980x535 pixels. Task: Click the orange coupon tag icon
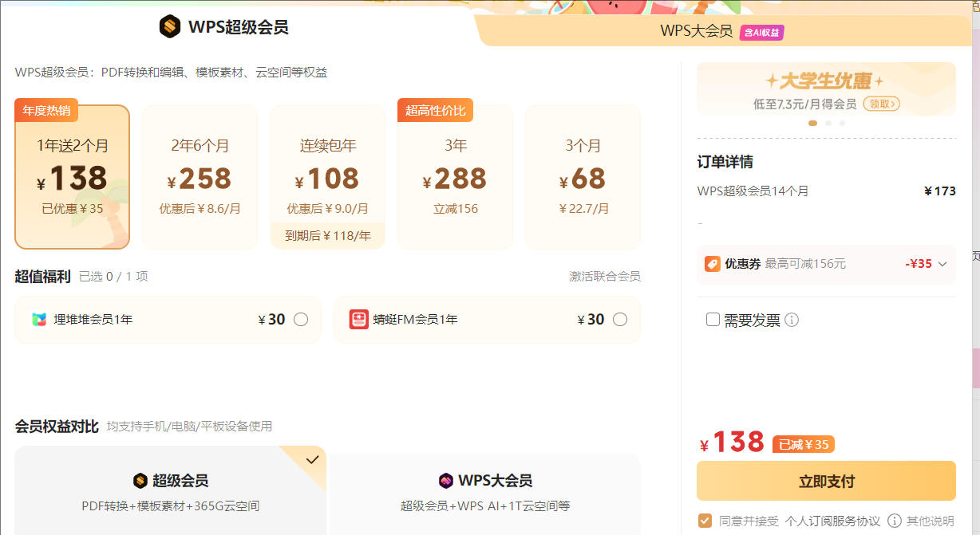click(712, 264)
